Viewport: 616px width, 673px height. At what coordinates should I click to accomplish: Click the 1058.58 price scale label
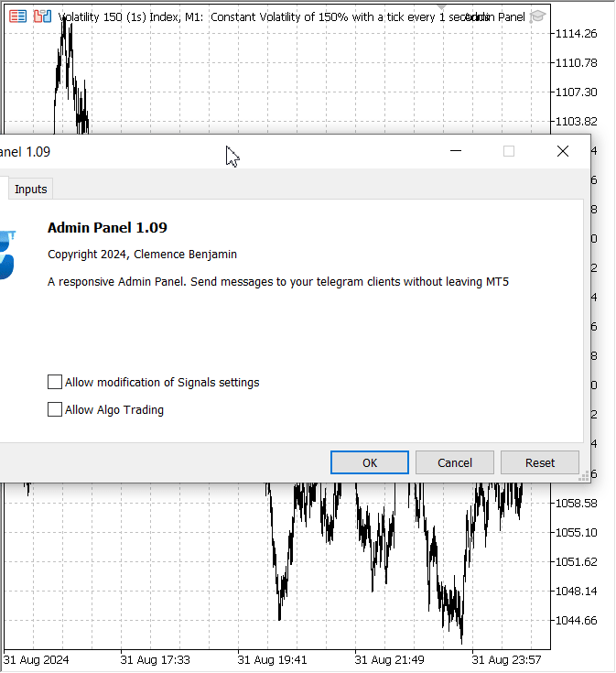(x=576, y=503)
